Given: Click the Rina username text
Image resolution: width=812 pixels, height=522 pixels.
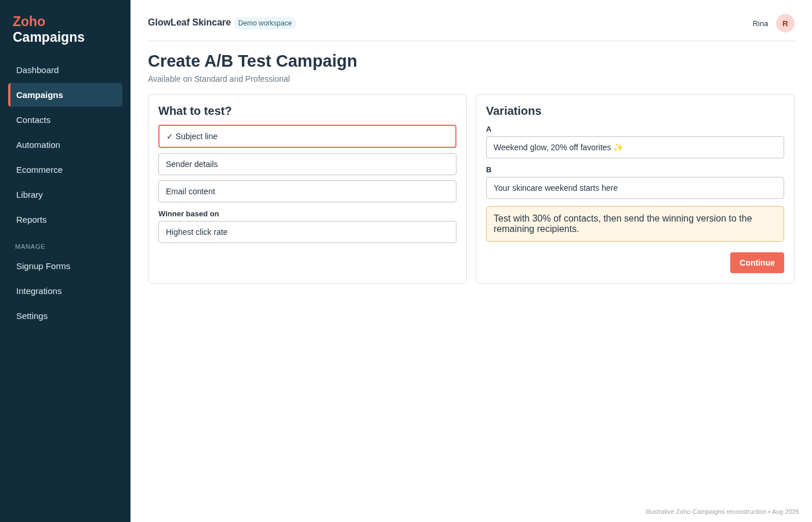Looking at the screenshot, I should click(760, 23).
